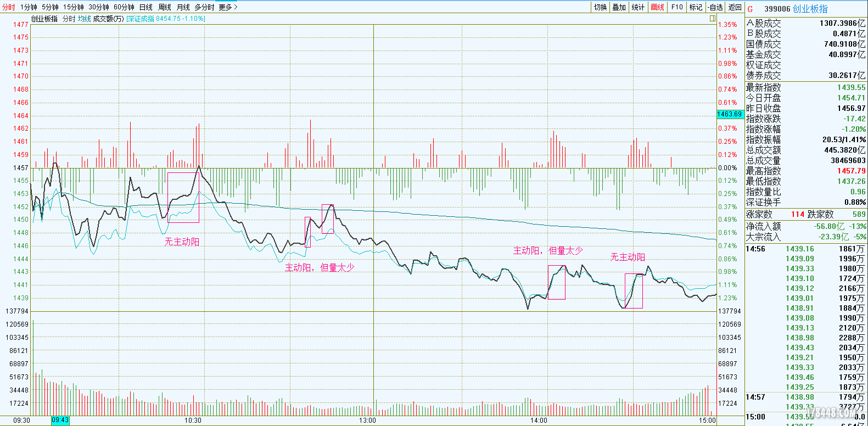This screenshot has width=868, height=426.
Task: Click the 跌家数 589 count
Action: (x=859, y=214)
